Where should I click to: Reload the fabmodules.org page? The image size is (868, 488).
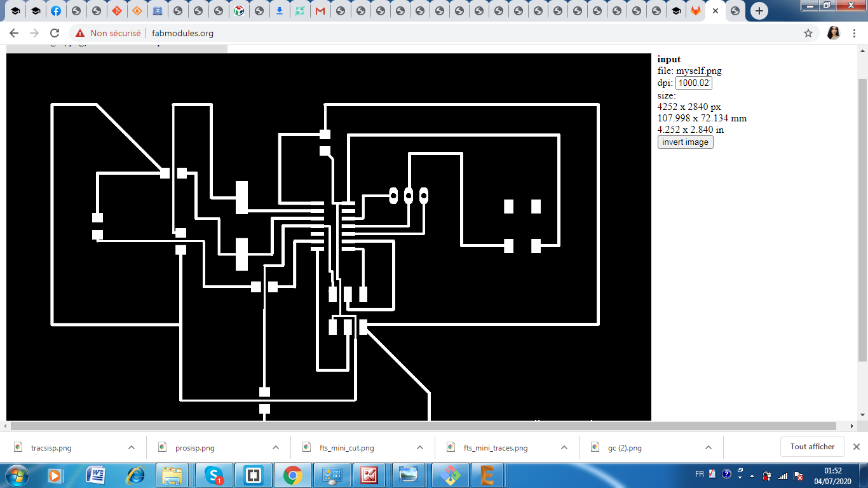(x=55, y=33)
